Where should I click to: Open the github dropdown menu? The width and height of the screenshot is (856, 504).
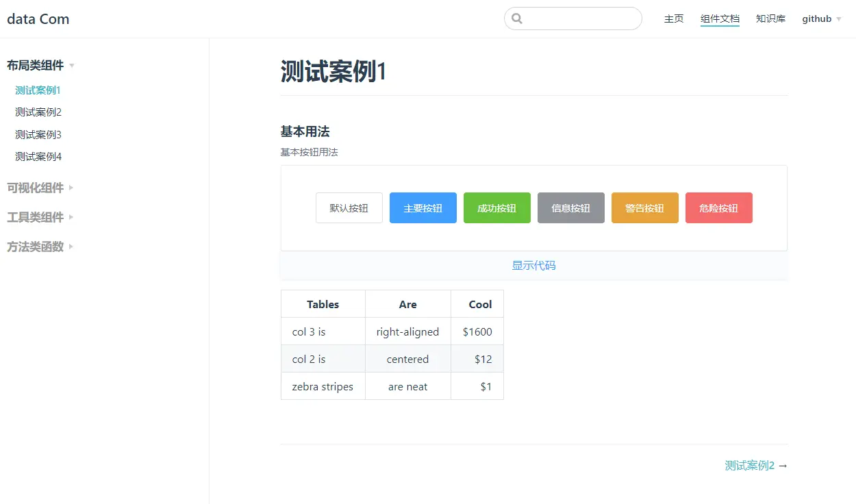pos(822,18)
